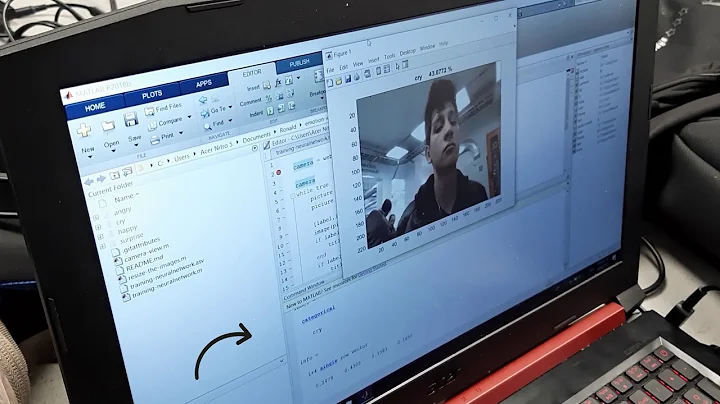The width and height of the screenshot is (720, 404).
Task: Open the Find dropdown arrow
Action: [230, 121]
